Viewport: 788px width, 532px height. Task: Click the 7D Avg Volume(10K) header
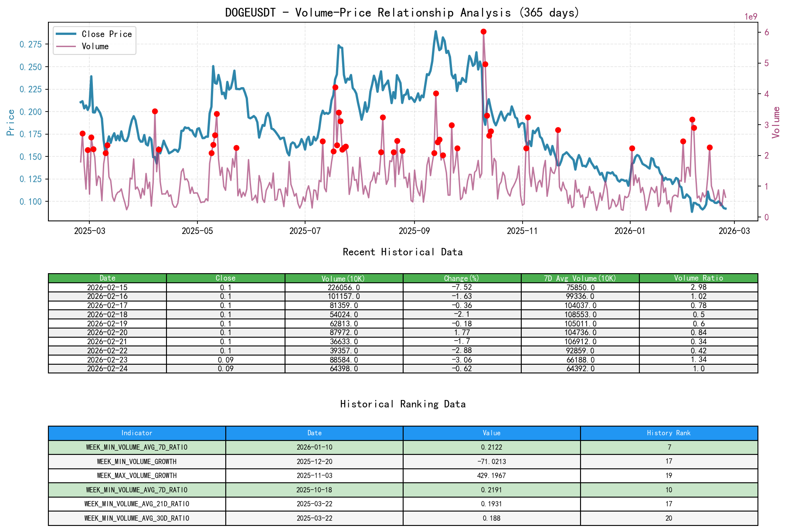pyautogui.click(x=579, y=278)
